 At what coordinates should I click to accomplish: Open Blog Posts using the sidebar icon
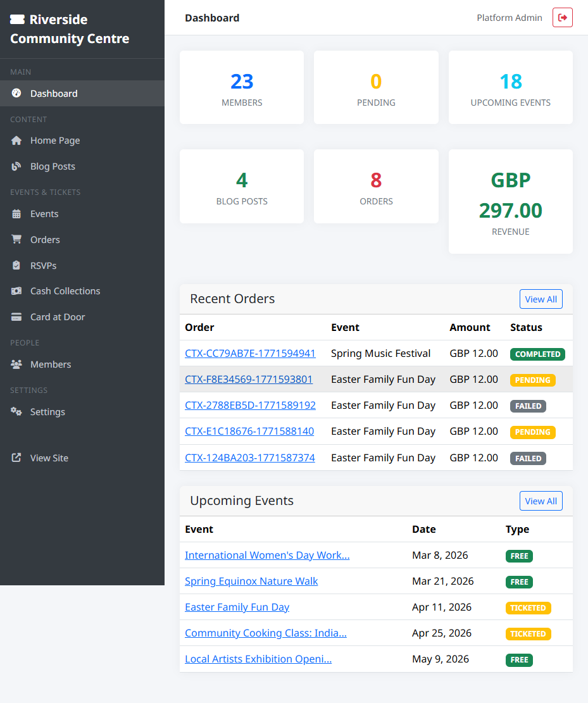16,166
